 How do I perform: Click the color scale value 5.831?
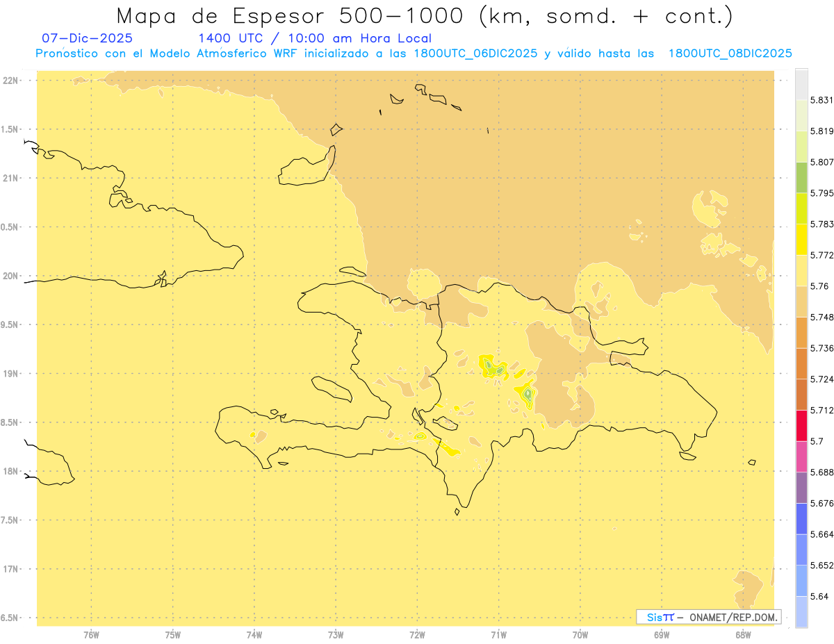tap(822, 100)
